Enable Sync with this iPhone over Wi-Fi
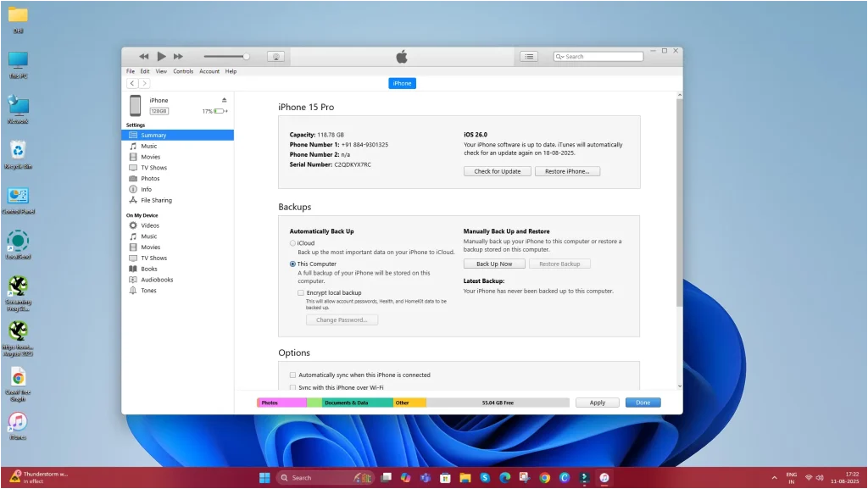The width and height of the screenshot is (868, 489). [292, 386]
